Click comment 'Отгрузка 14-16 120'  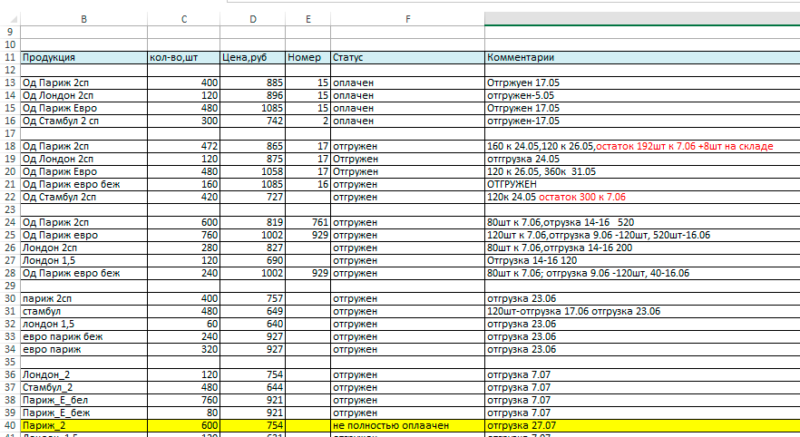(642, 261)
